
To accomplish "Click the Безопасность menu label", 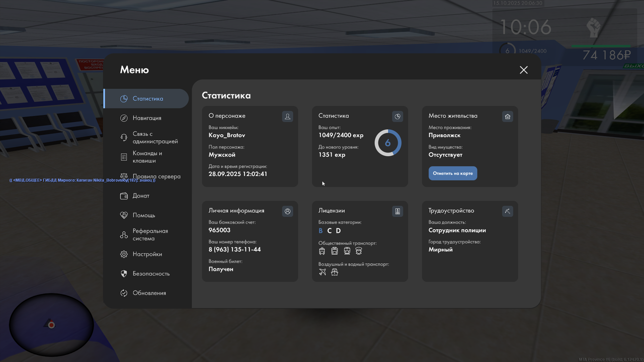I will (x=151, y=274).
